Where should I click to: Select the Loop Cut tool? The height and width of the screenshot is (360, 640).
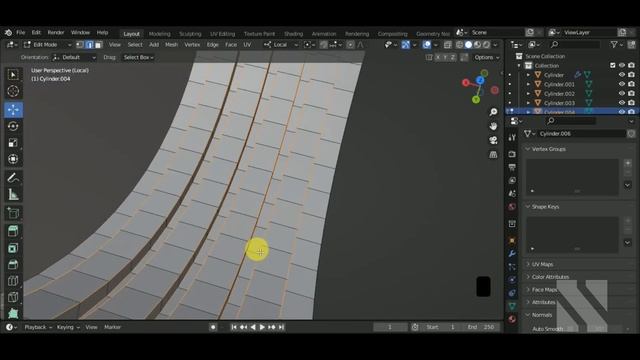click(x=13, y=281)
